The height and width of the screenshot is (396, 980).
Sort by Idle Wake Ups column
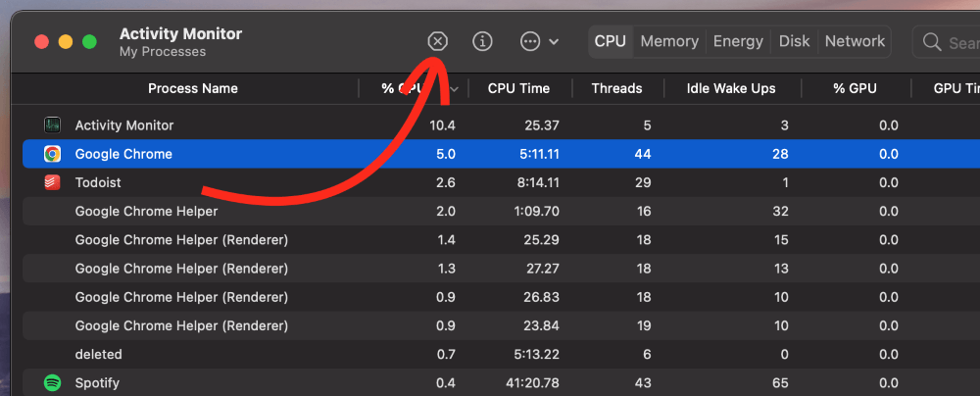[x=731, y=88]
